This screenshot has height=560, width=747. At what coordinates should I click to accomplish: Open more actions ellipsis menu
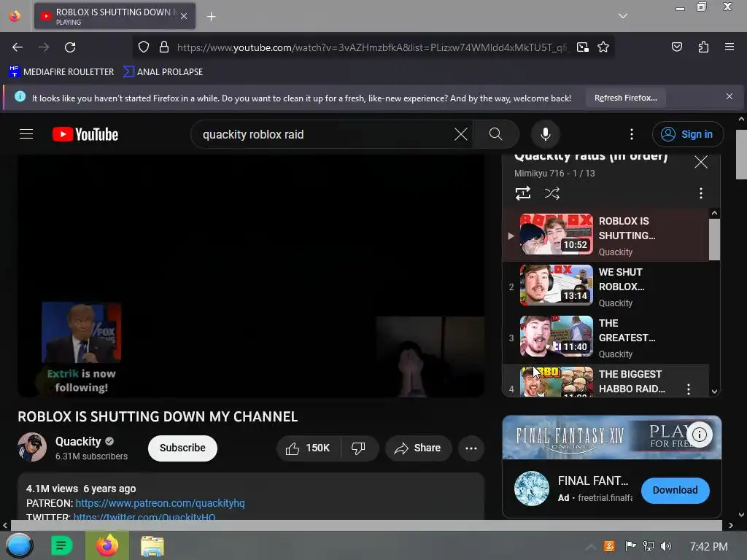(x=471, y=448)
